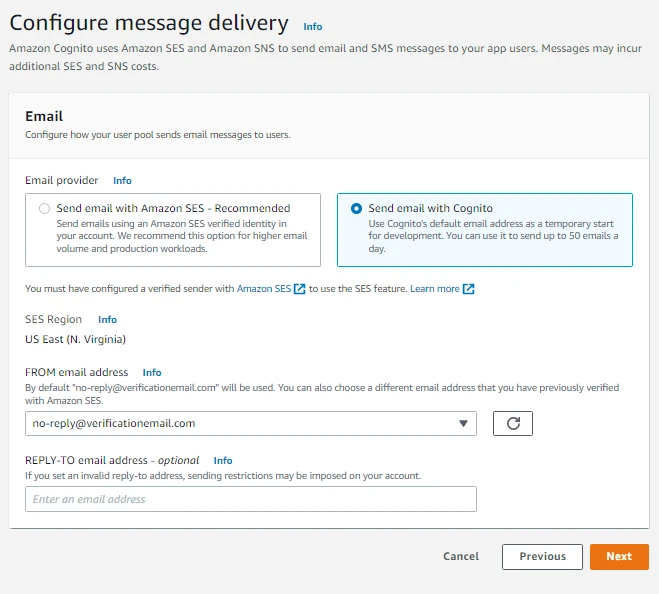
Task: Go back with the Previous button
Action: click(x=542, y=557)
